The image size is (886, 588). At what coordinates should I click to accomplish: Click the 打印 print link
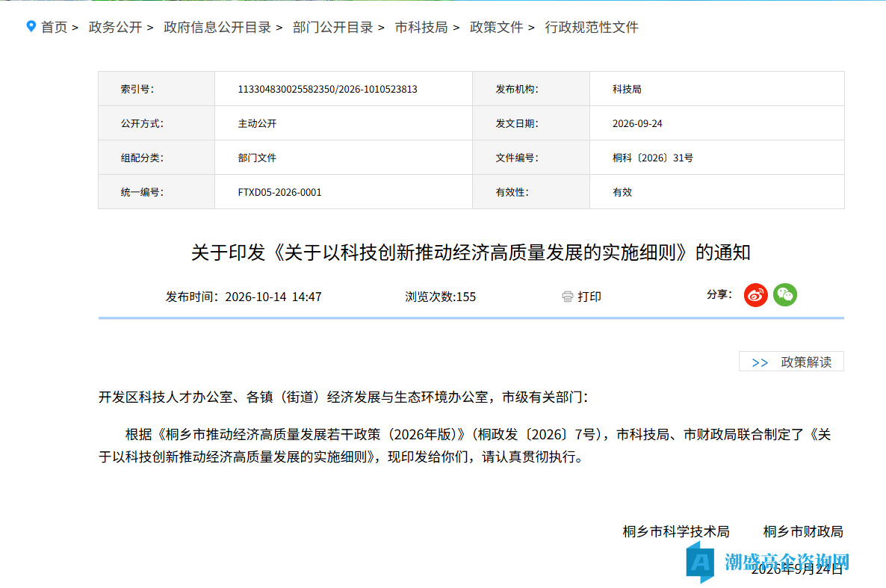[x=589, y=297]
